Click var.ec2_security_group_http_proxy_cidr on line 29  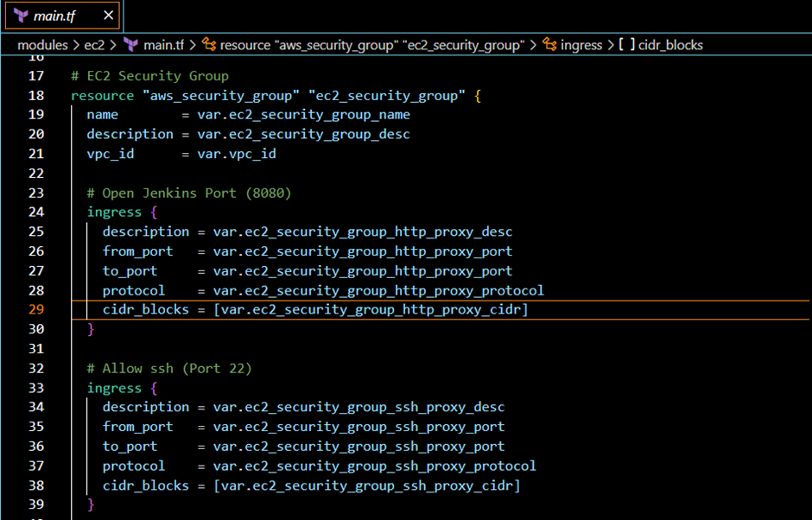pyautogui.click(x=371, y=310)
